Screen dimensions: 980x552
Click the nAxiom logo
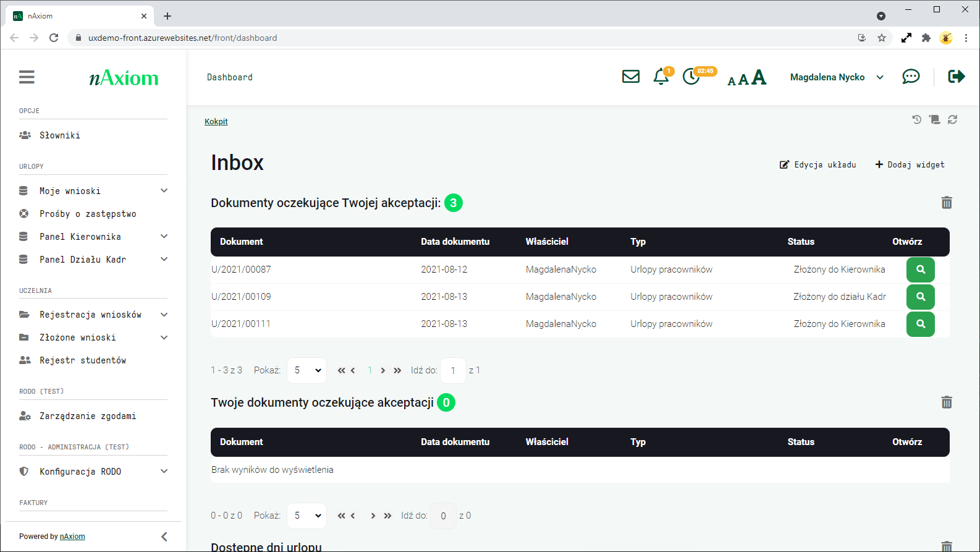coord(124,78)
